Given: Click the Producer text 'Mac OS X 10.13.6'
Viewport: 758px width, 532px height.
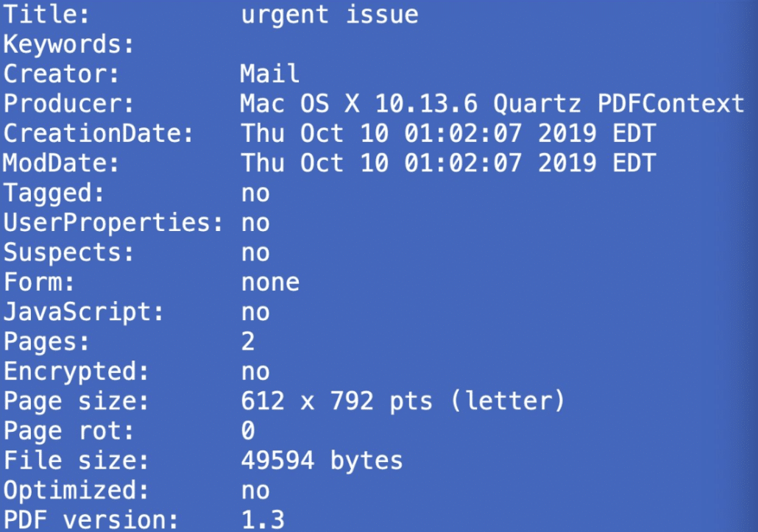Looking at the screenshot, I should click(359, 104).
